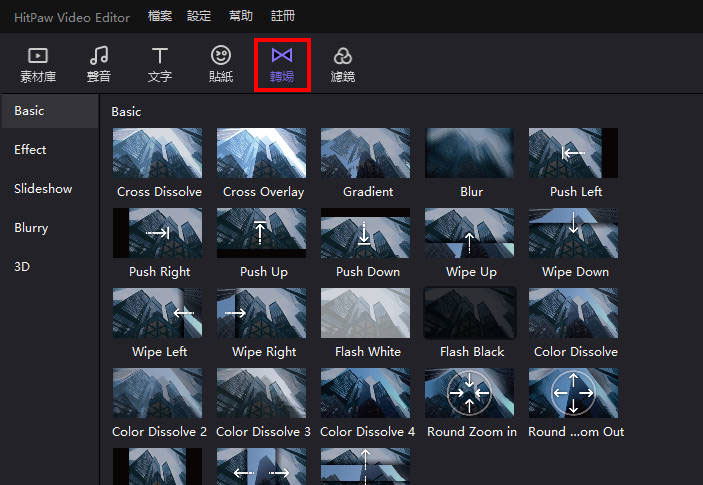The width and height of the screenshot is (703, 485).
Task: Open the 濾鏡 filters tab
Action: [x=343, y=65]
